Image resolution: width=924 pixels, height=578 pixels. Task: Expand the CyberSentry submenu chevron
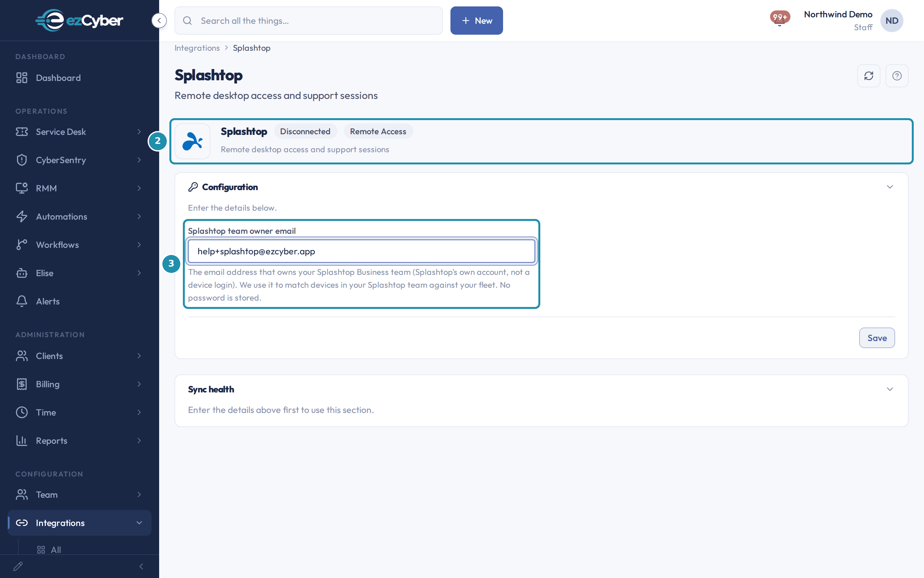139,160
